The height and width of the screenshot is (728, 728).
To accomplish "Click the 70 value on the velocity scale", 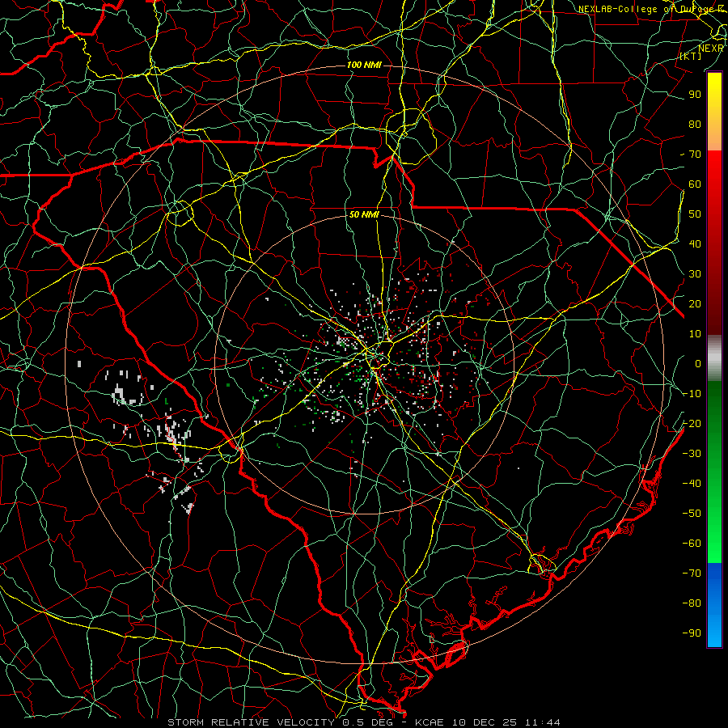I will [x=695, y=154].
